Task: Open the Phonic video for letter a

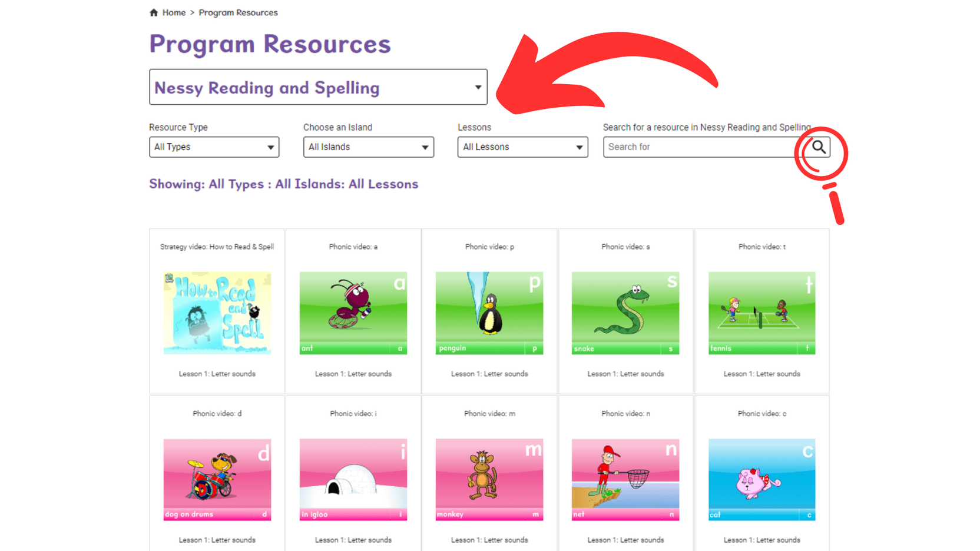Action: point(353,313)
